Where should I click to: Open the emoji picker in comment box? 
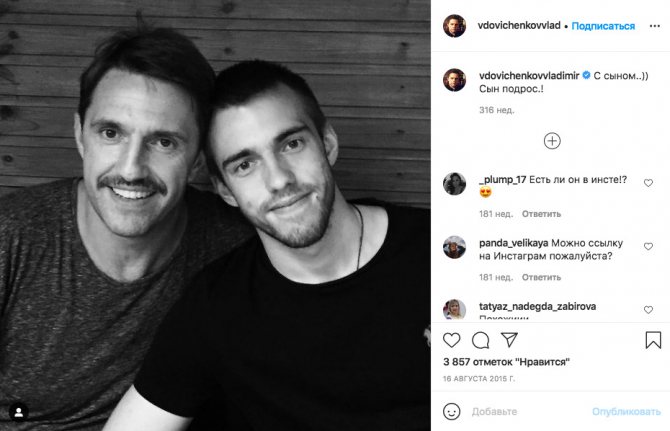click(452, 411)
